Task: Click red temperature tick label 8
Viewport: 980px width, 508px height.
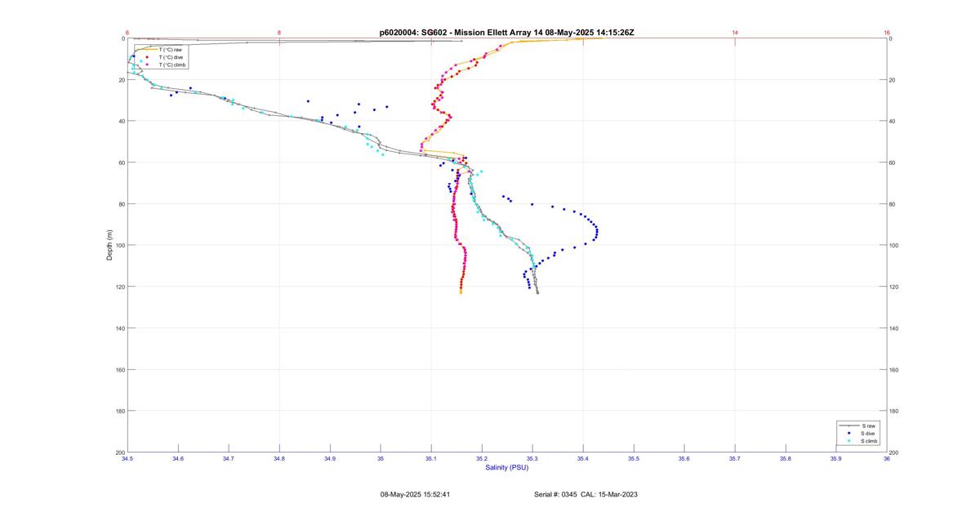Action: click(279, 33)
